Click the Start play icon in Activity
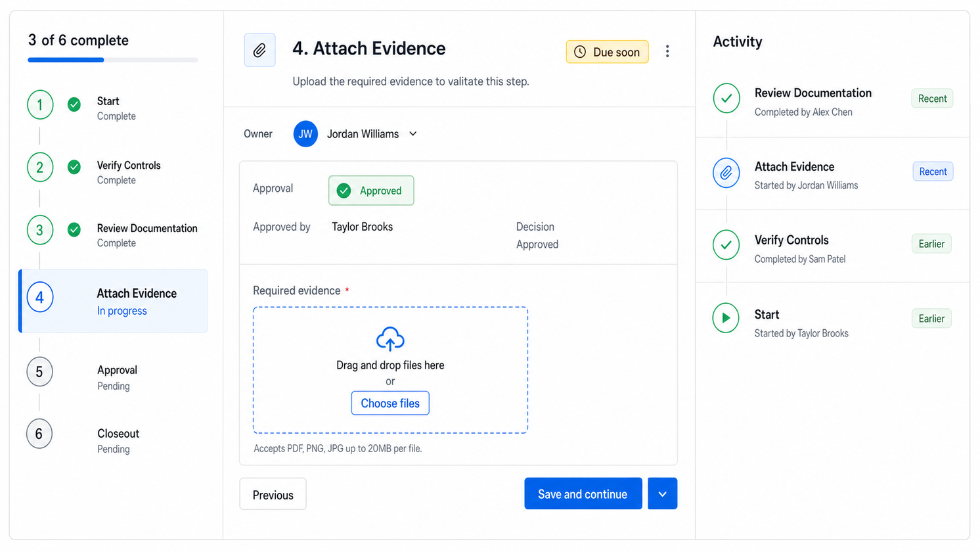Screen dimensions: 980x552 pos(726,318)
